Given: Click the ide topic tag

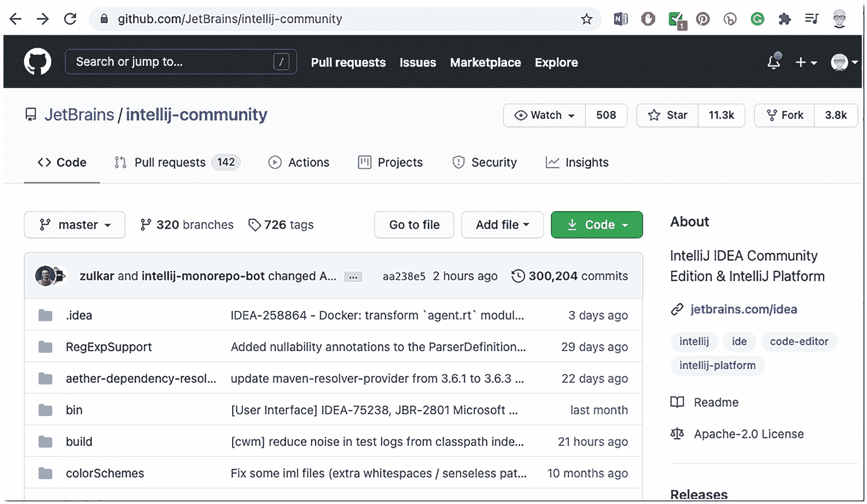Looking at the screenshot, I should point(739,341).
